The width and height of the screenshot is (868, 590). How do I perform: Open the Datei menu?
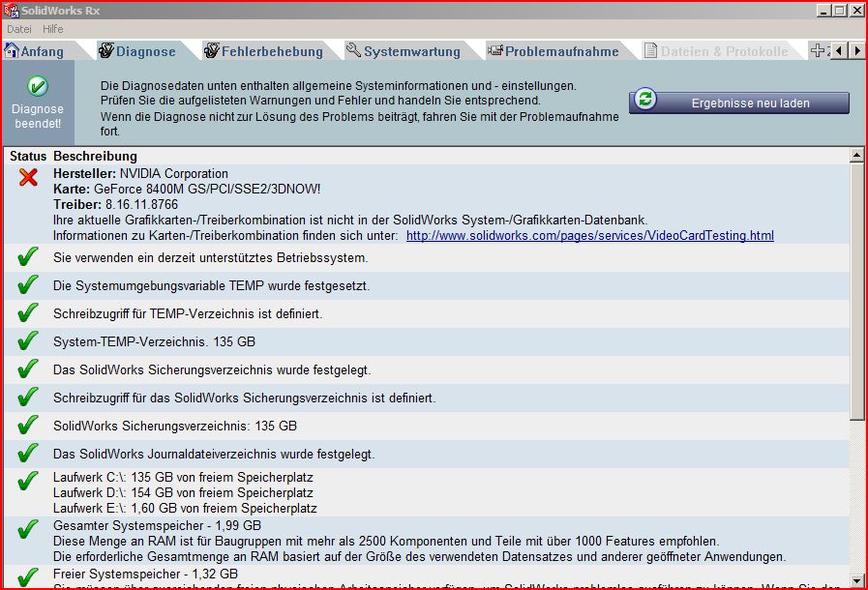(18, 29)
